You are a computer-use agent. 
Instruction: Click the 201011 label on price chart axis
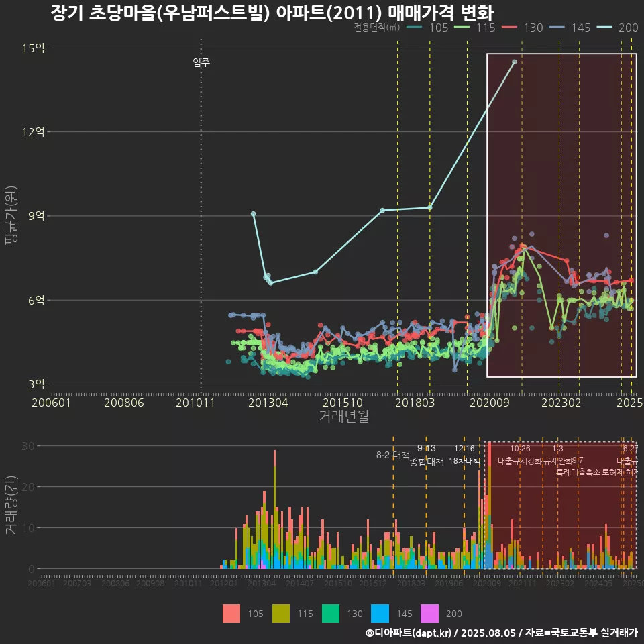195,402
